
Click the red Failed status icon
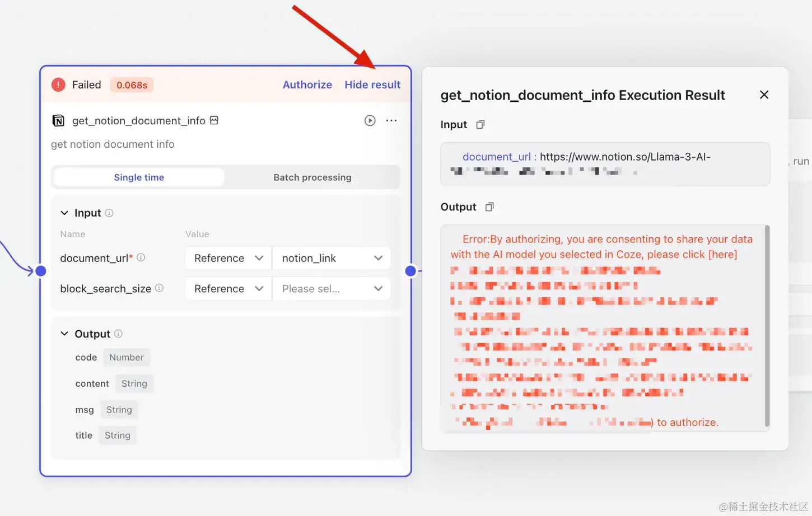point(58,85)
